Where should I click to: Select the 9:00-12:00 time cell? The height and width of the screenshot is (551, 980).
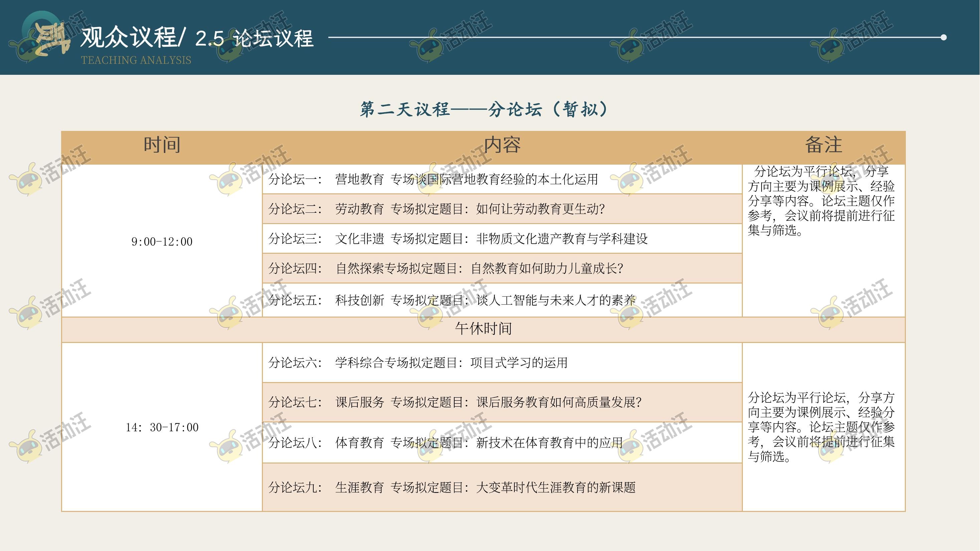click(x=162, y=241)
